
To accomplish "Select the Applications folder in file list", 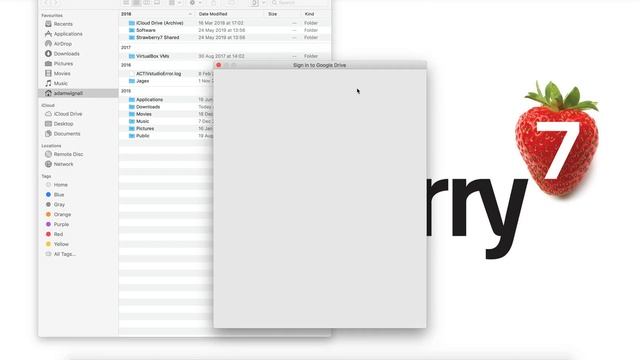I will pos(149,100).
